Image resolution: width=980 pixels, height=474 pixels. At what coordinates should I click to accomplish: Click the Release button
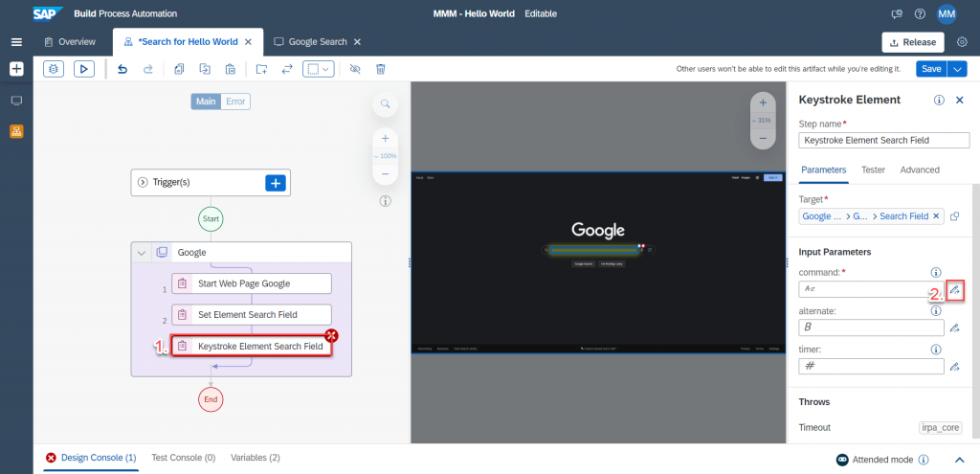pyautogui.click(x=913, y=42)
